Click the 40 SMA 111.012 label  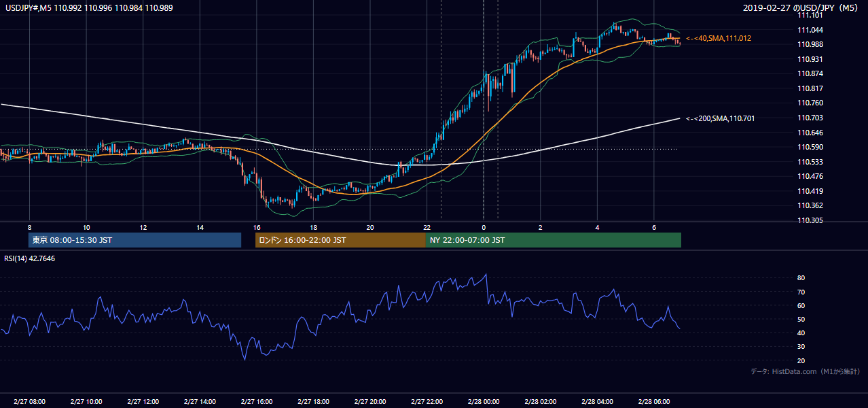[719, 39]
